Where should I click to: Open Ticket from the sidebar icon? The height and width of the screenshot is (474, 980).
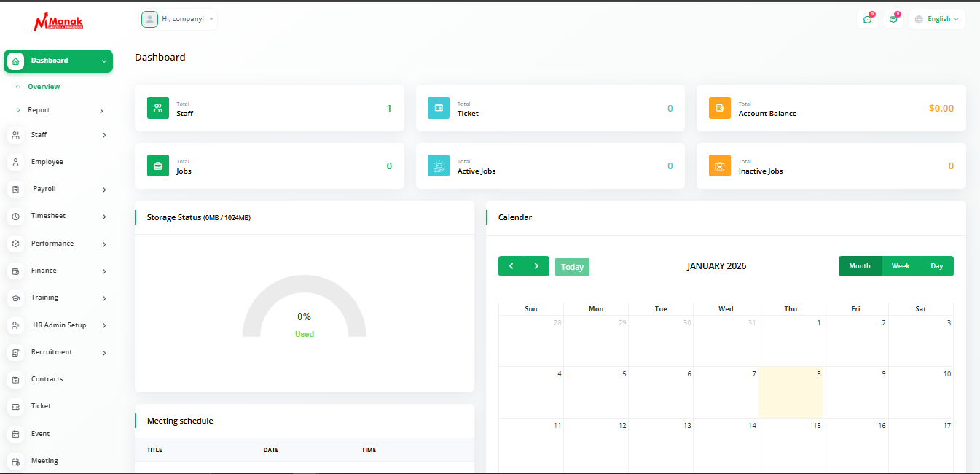coord(15,406)
